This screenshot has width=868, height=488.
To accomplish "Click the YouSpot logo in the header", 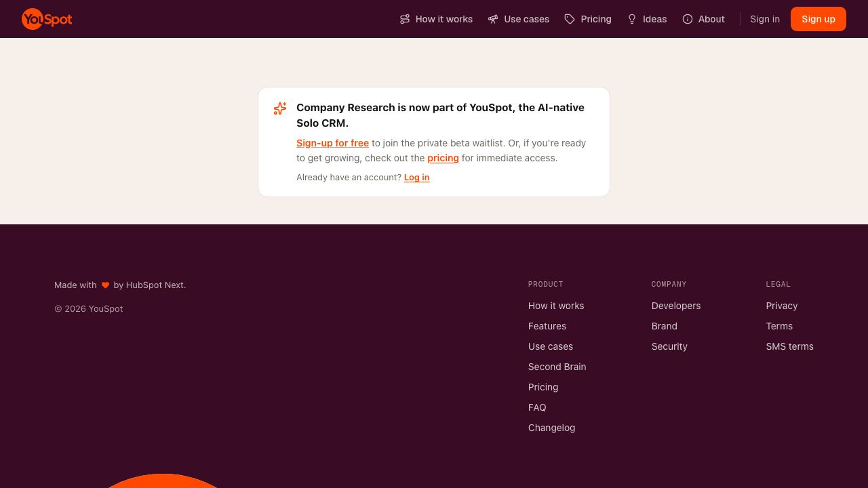I will coord(47,19).
